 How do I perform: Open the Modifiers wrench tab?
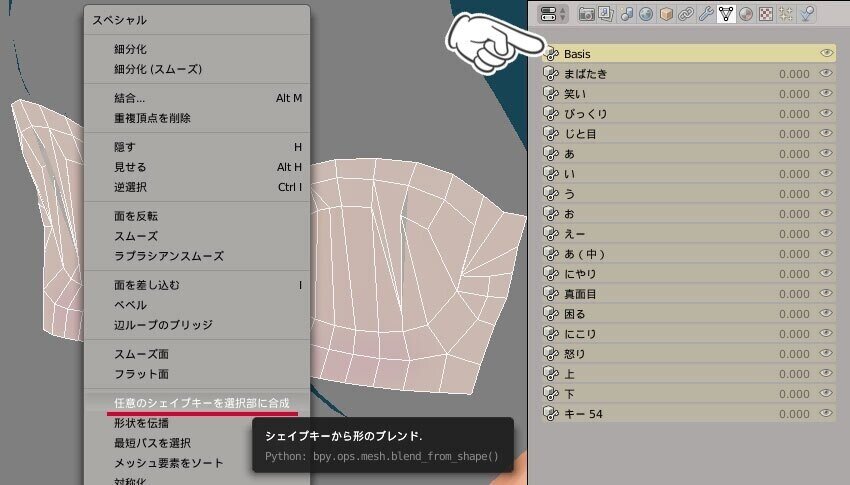click(706, 14)
